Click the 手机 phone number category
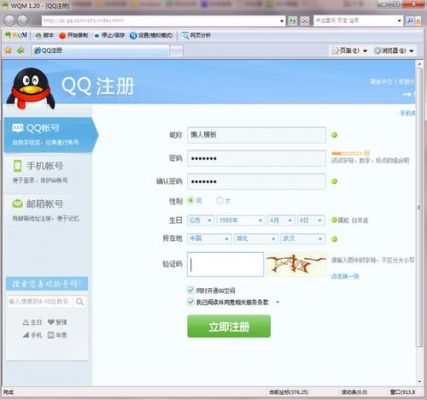The image size is (427, 400). point(32,335)
